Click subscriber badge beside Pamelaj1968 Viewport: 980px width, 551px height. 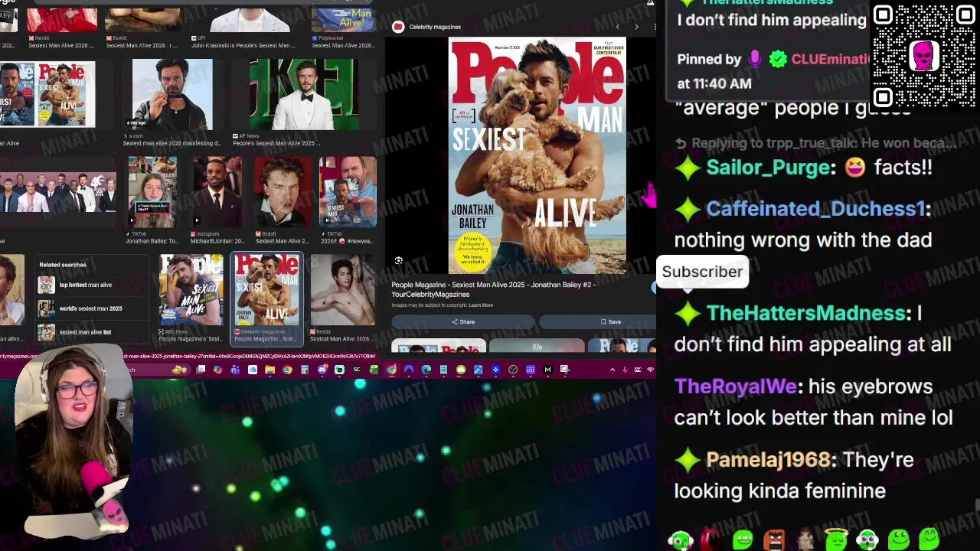click(688, 460)
